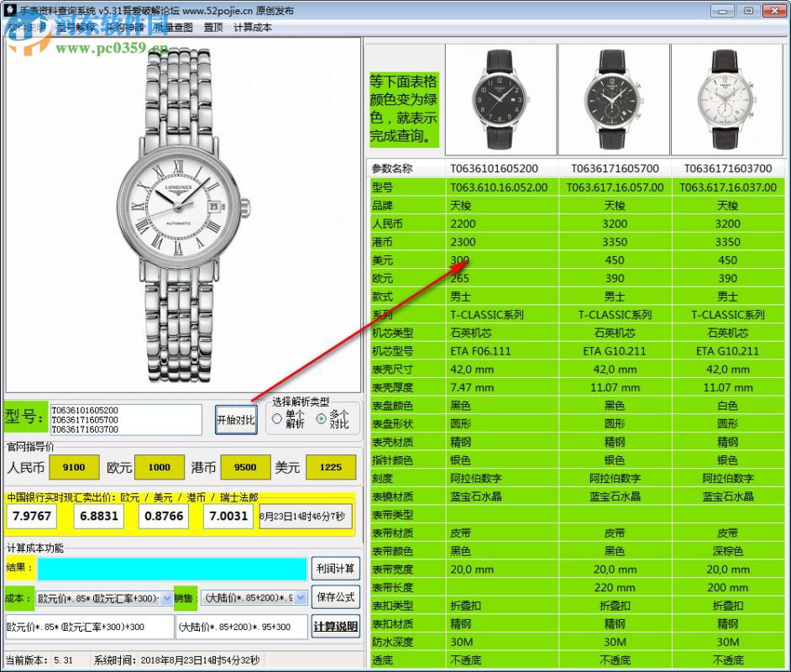
Task: Select the T063.617.16.037.00 model cell
Action: tap(728, 187)
